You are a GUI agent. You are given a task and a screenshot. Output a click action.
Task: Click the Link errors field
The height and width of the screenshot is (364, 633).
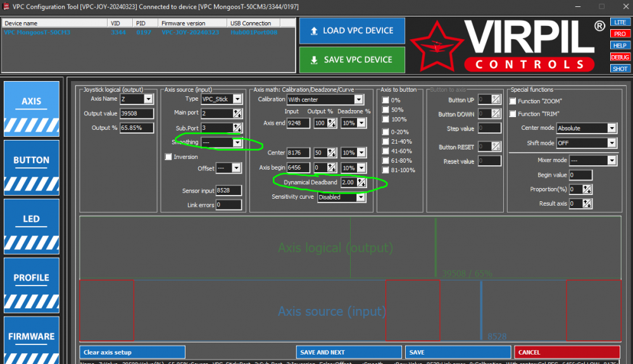point(229,205)
